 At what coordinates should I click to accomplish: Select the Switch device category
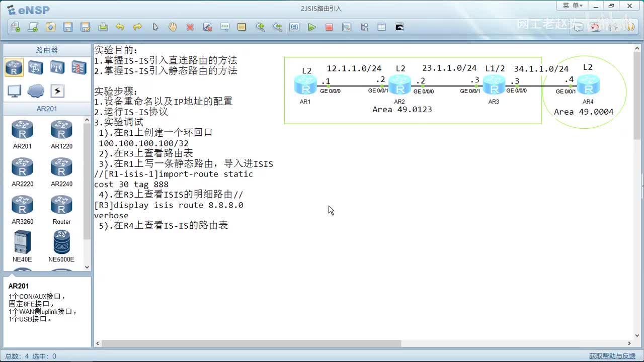35,67
